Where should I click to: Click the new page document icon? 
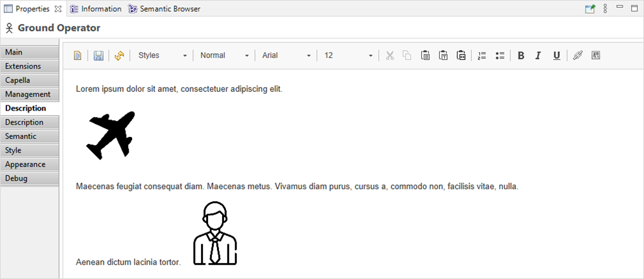click(x=77, y=56)
